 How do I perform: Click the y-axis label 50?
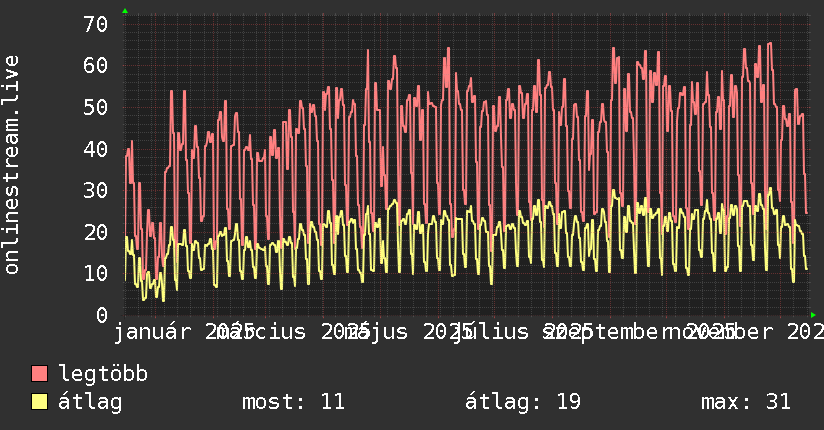pyautogui.click(x=96, y=107)
